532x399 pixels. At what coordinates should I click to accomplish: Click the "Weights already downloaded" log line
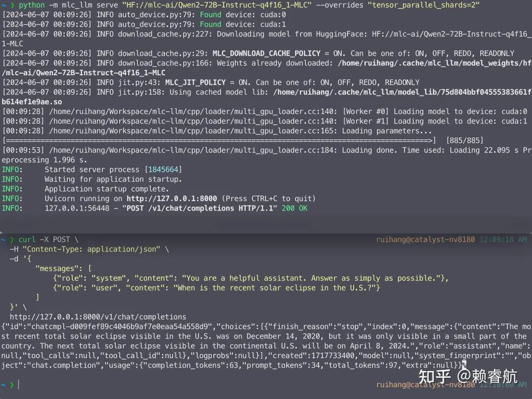266,68
